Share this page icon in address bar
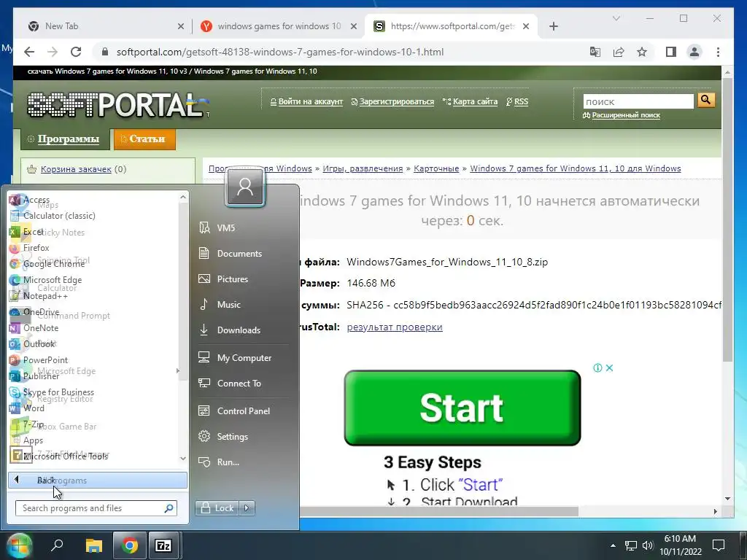 (619, 52)
